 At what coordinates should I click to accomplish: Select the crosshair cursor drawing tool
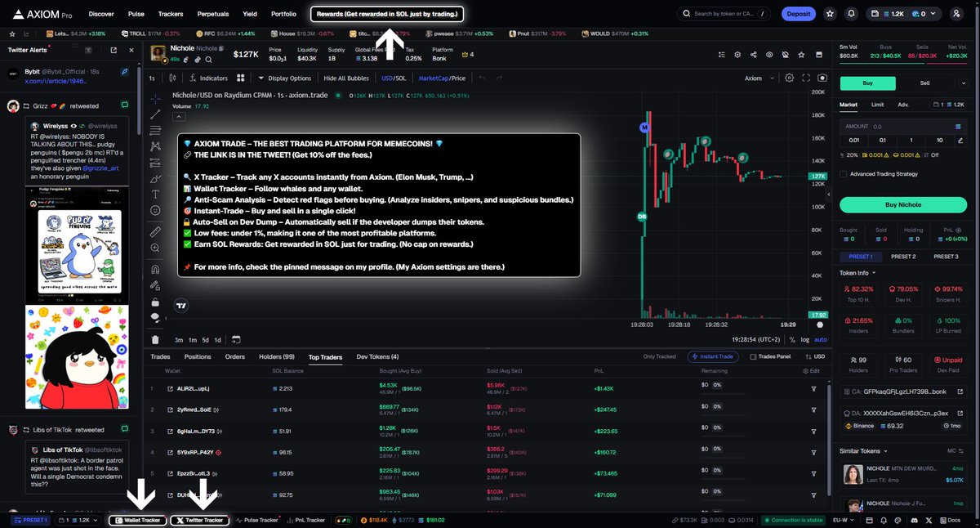click(x=155, y=98)
